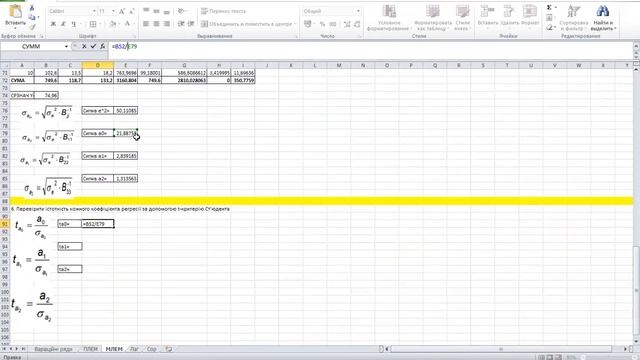Screen dimensions: 640x360
Task: Click the cell borders icon
Action: (93, 24)
